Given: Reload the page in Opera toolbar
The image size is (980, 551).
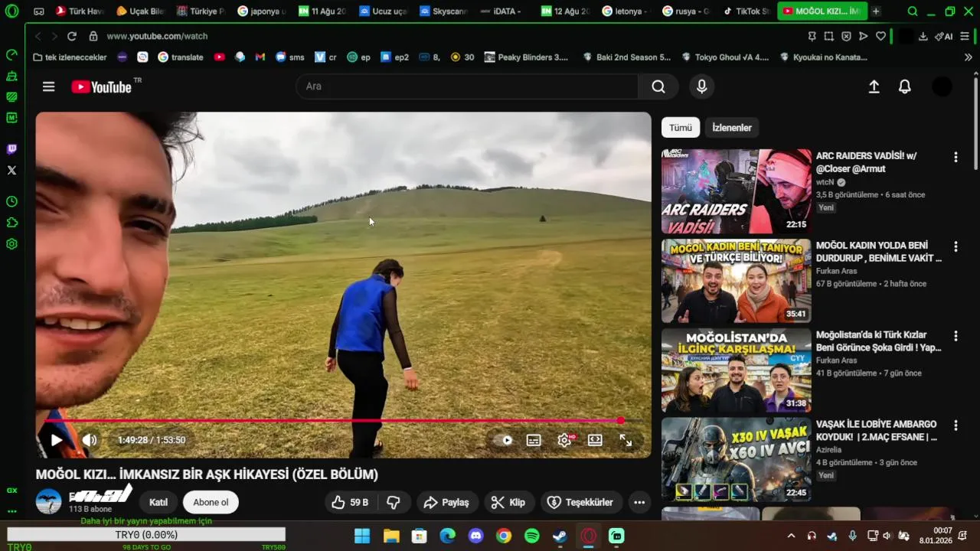Looking at the screenshot, I should (72, 36).
